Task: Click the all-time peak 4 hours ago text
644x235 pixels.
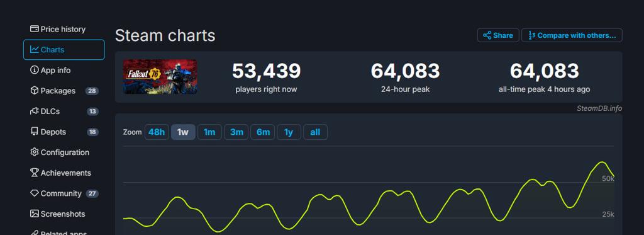Action: (x=544, y=89)
